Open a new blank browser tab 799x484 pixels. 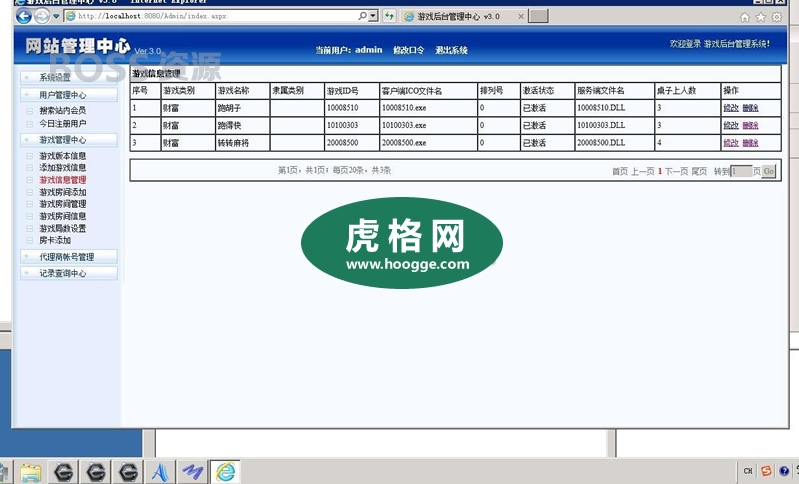point(538,16)
